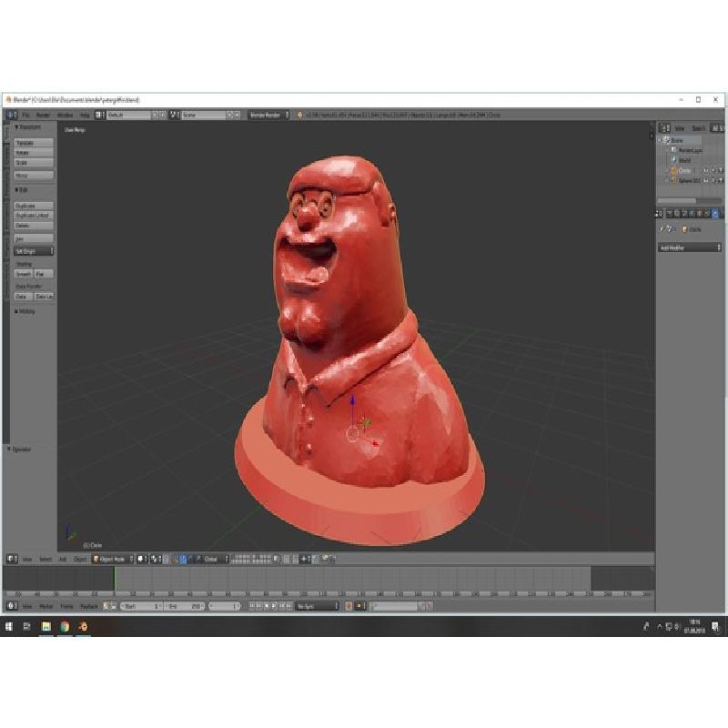Viewport: 728px width, 728px height.
Task: Expand the Operator panel
Action: (x=19, y=449)
